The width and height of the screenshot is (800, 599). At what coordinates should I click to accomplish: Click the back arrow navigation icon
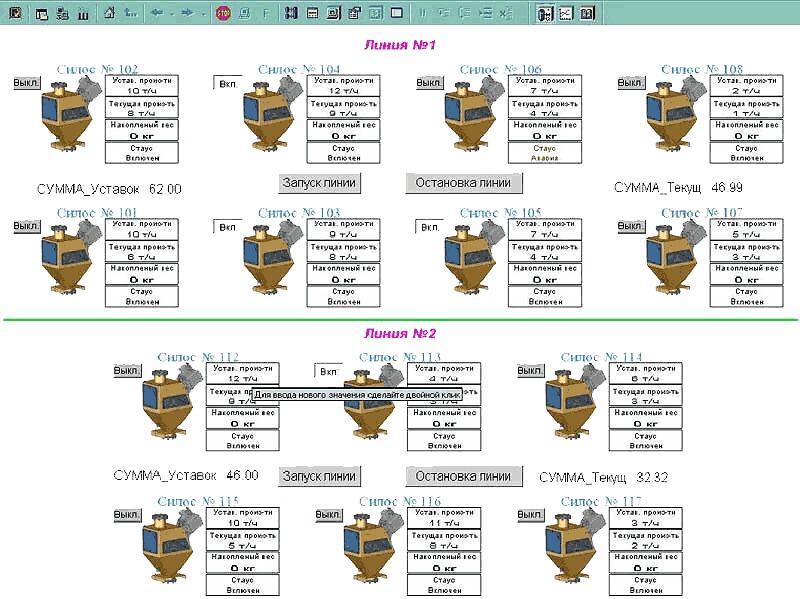pyautogui.click(x=157, y=14)
